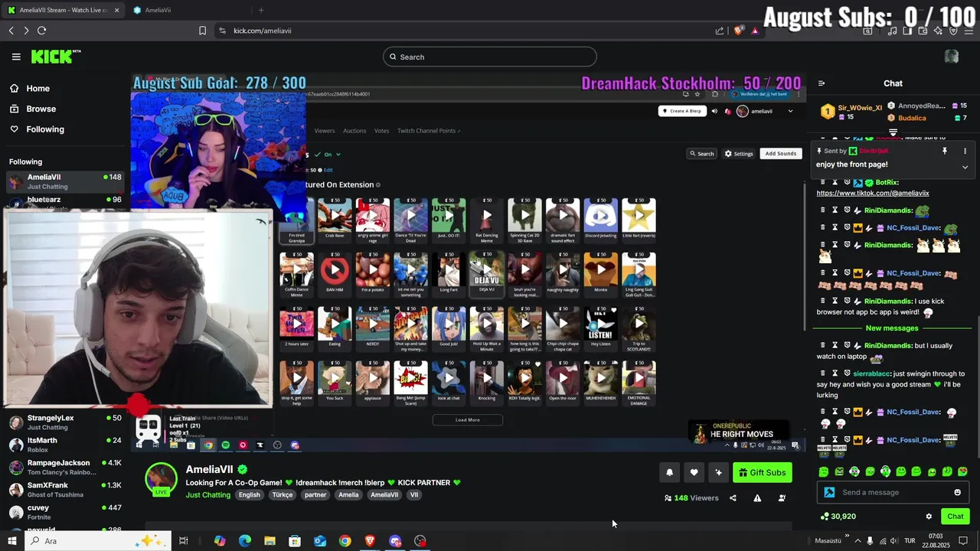Click Gift Subs button
Image resolution: width=980 pixels, height=551 pixels.
[763, 472]
